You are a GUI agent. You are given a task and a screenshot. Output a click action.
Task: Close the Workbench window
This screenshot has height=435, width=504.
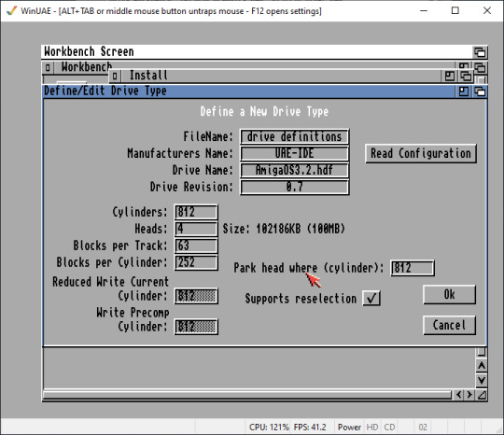48,67
